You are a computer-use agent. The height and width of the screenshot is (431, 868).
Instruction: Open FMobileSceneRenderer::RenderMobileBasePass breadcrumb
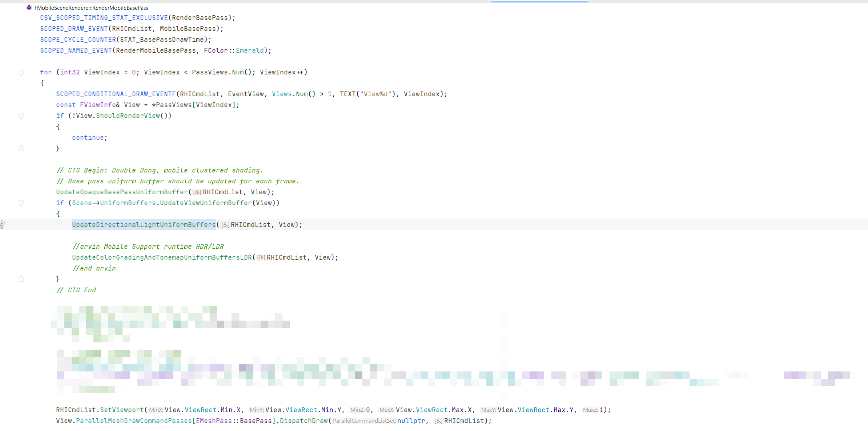(91, 8)
